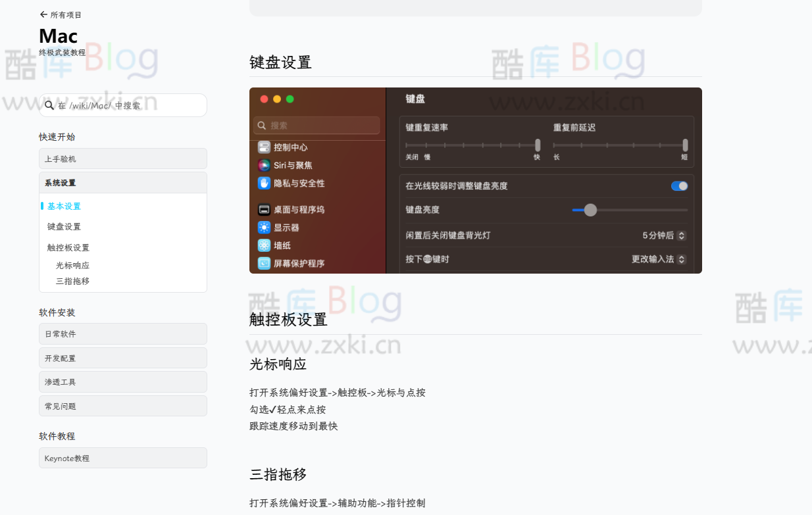This screenshot has height=515, width=812.
Task: Select 光标响应 under 触控板设置
Action: pyautogui.click(x=72, y=264)
